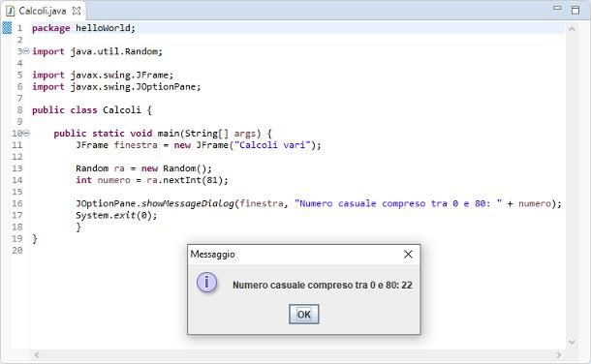This screenshot has height=364, width=591.
Task: Click vertical scrollbar up arrow
Action: pyautogui.click(x=572, y=29)
